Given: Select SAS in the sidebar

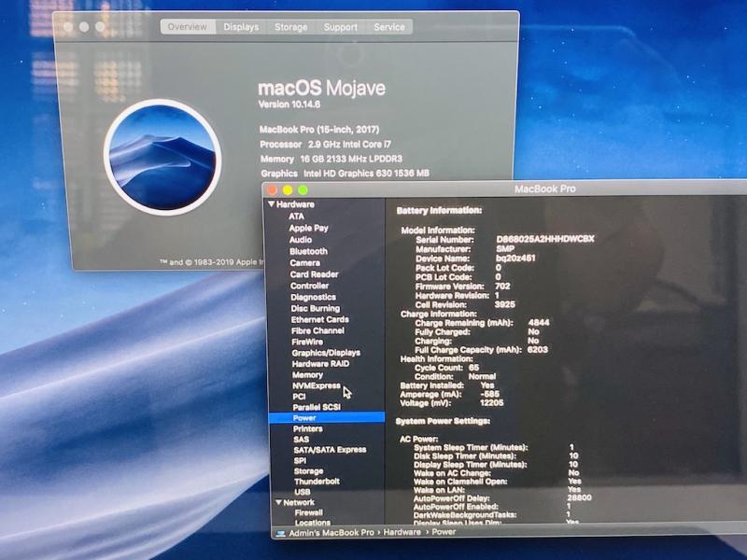Looking at the screenshot, I should coord(301,440).
